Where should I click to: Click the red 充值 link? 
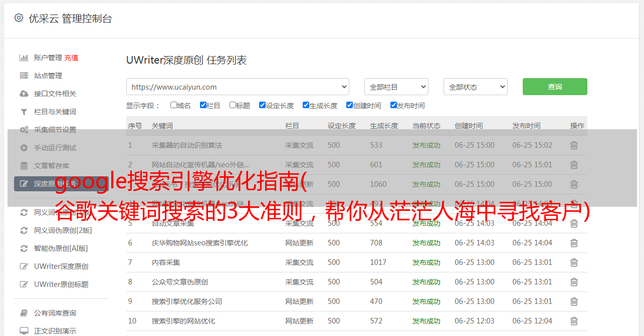click(71, 58)
